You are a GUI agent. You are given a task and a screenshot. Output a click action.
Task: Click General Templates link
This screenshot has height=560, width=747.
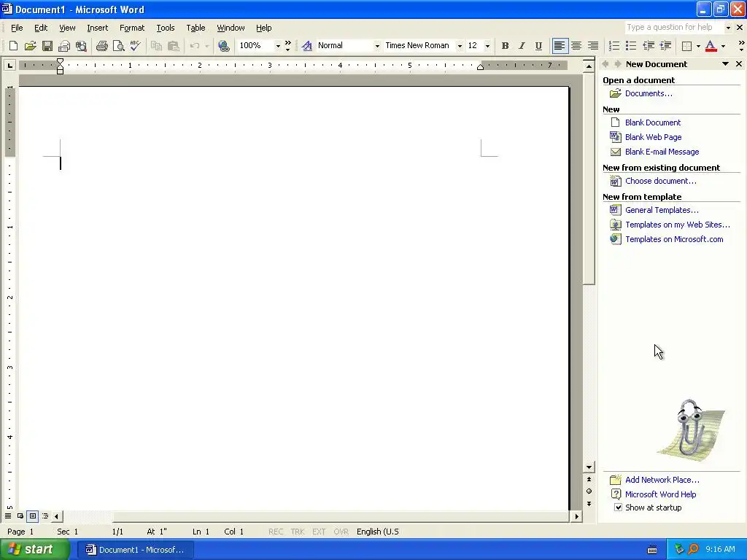click(x=662, y=210)
